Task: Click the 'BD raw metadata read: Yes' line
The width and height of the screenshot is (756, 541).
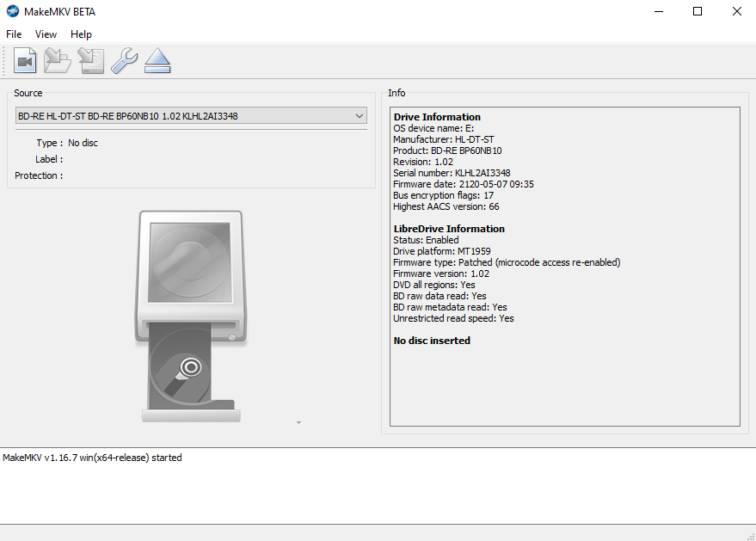Action: click(450, 307)
